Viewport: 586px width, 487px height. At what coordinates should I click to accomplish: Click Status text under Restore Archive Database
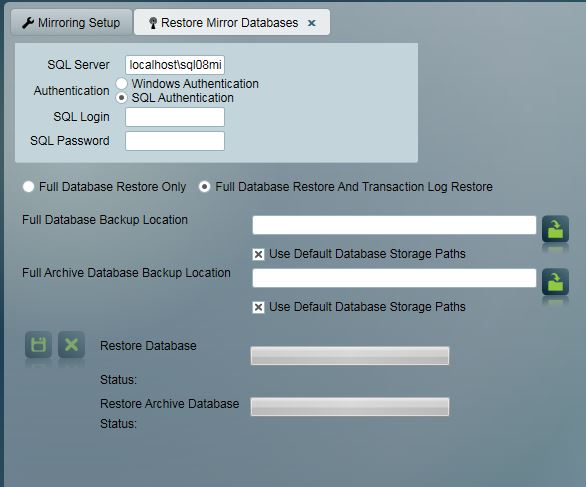point(118,424)
